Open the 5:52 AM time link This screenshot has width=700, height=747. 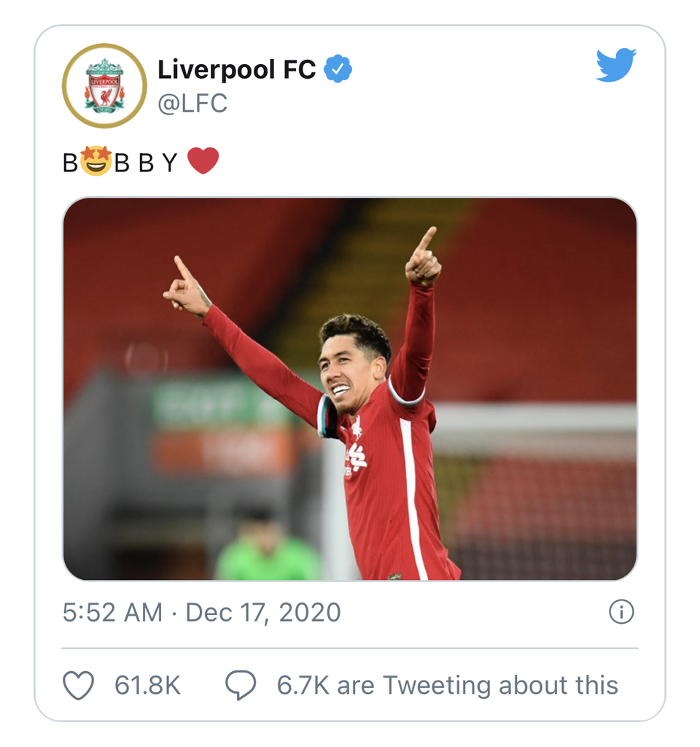click(x=112, y=612)
